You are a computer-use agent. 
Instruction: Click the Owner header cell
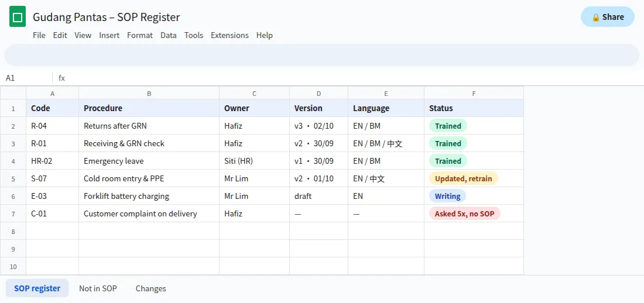[254, 108]
